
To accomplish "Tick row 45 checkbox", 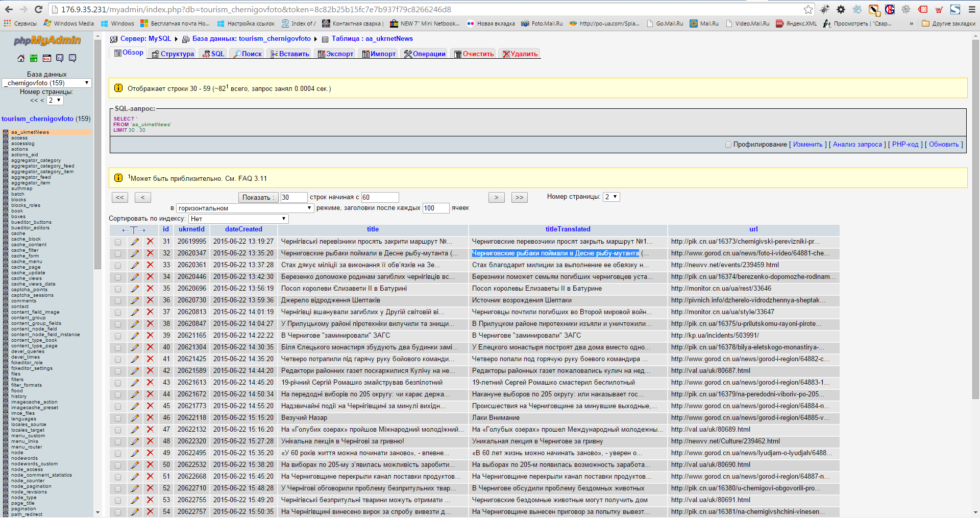I will (x=118, y=407).
